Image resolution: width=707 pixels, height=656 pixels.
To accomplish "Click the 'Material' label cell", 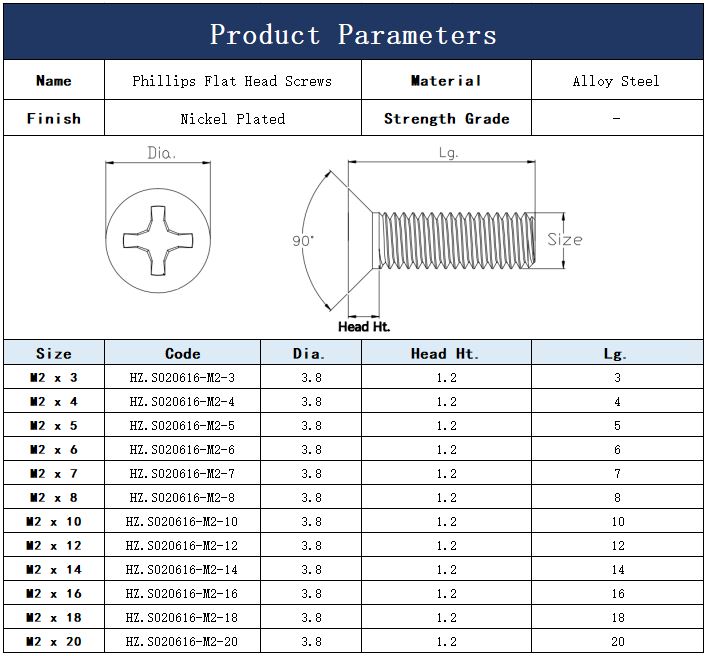I will [x=446, y=80].
